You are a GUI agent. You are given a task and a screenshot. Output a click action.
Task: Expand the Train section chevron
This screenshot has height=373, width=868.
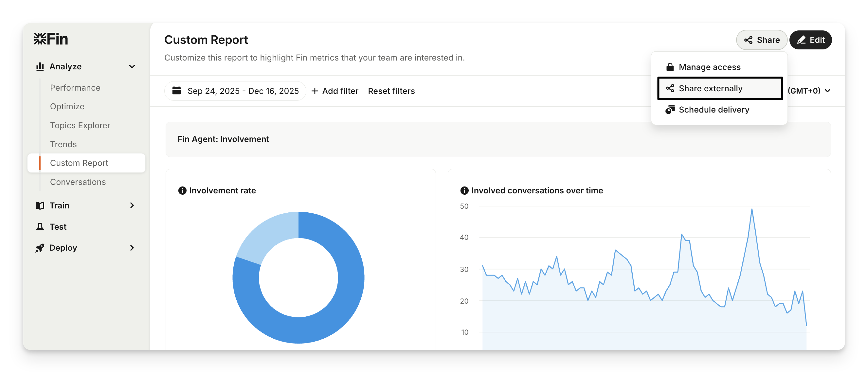point(132,205)
